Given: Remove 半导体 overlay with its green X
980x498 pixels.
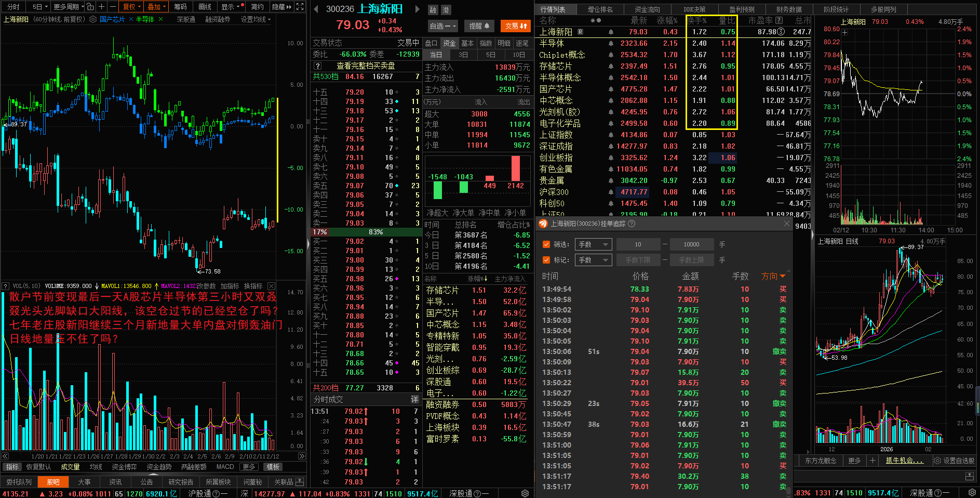Looking at the screenshot, I should click(x=160, y=19).
